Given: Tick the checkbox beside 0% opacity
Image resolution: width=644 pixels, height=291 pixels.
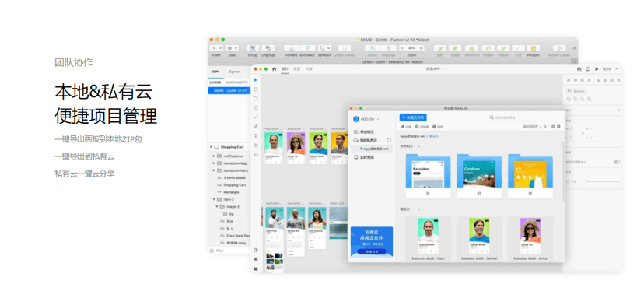Looking at the screenshot, I should click(568, 181).
